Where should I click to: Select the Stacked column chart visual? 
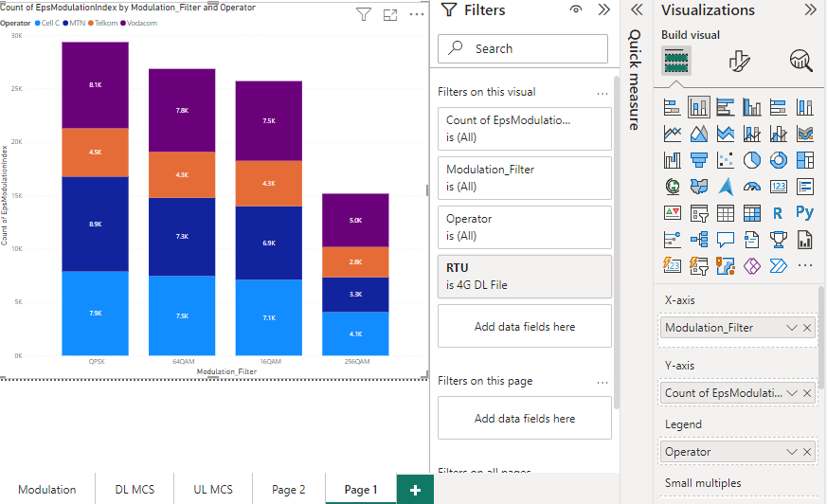pyautogui.click(x=698, y=108)
